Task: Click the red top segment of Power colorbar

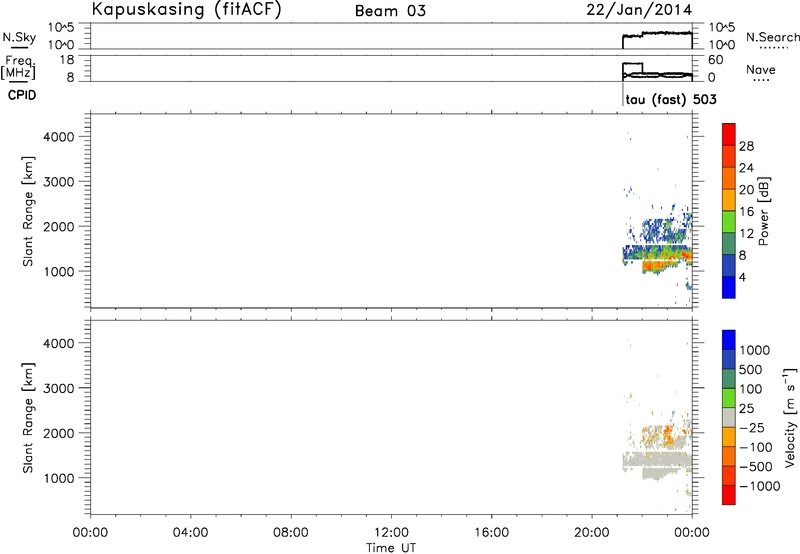Action: coord(729,134)
